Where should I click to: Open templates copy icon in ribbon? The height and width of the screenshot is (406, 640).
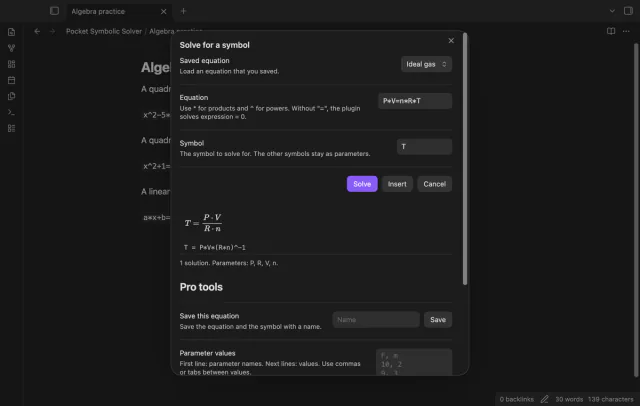tap(11, 96)
